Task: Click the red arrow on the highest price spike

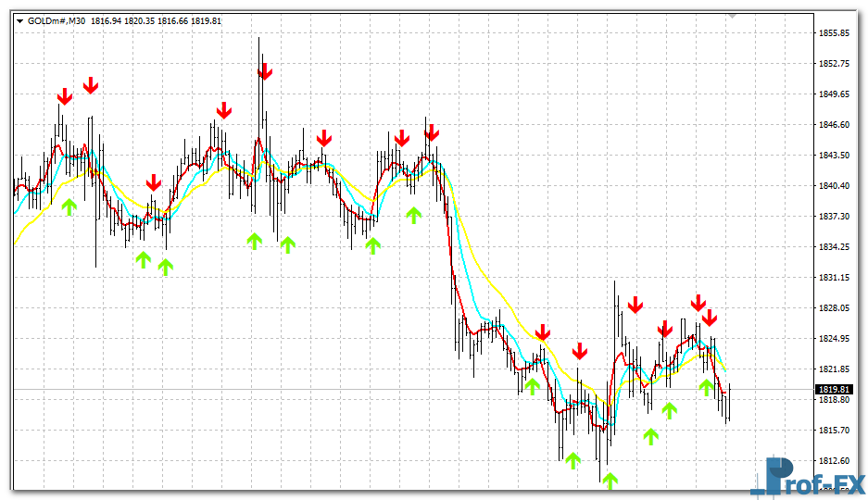Action: (x=265, y=71)
